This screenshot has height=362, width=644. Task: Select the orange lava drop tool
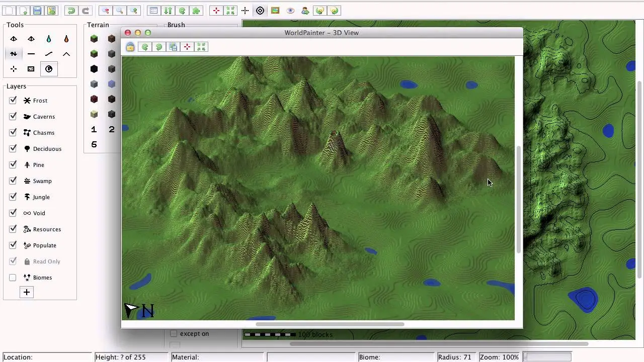[66, 39]
